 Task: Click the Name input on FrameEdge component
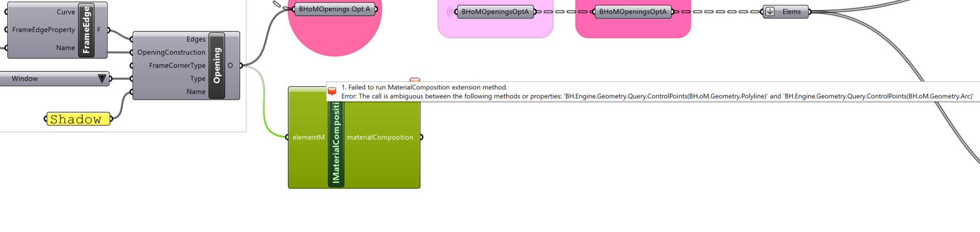[65, 47]
